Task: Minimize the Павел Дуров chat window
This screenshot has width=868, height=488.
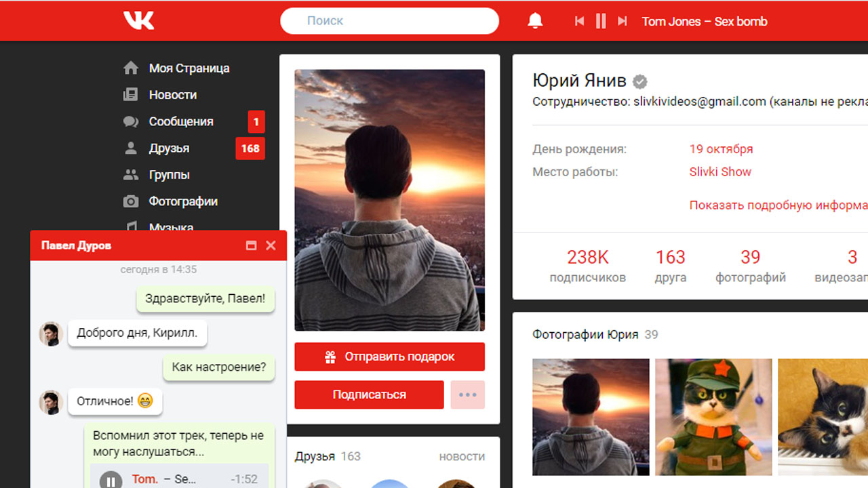Action: 251,246
